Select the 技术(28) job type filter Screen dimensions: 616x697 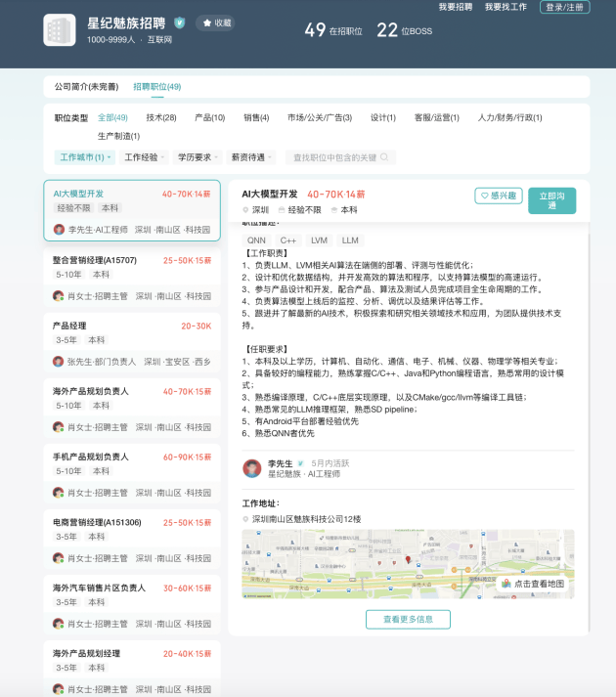click(x=161, y=117)
